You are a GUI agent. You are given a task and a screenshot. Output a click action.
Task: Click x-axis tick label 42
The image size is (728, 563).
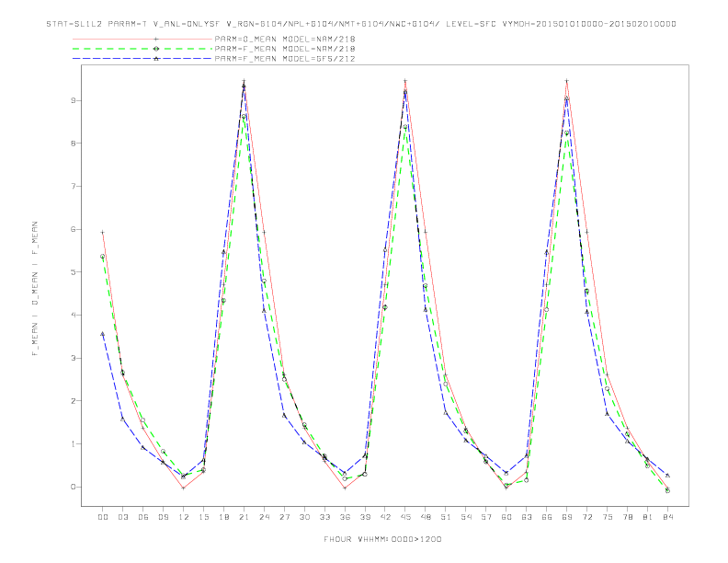(385, 517)
